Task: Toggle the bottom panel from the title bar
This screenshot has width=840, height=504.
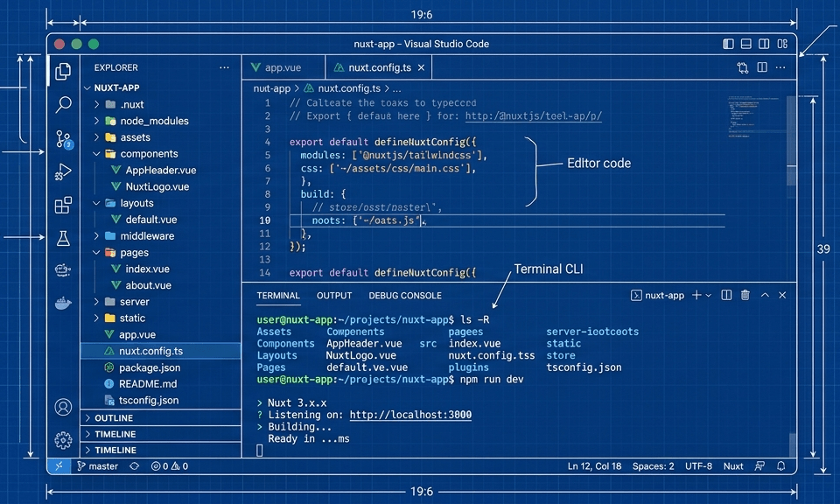Action: tap(745, 44)
